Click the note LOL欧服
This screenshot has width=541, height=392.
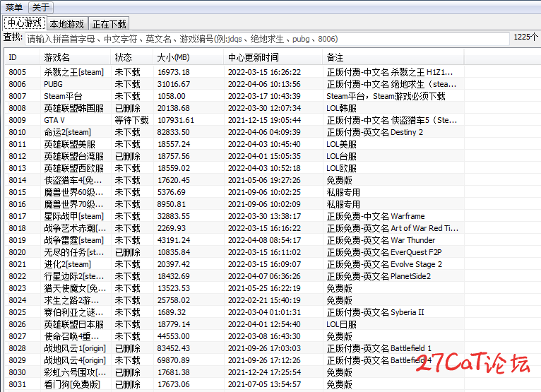pos(342,168)
